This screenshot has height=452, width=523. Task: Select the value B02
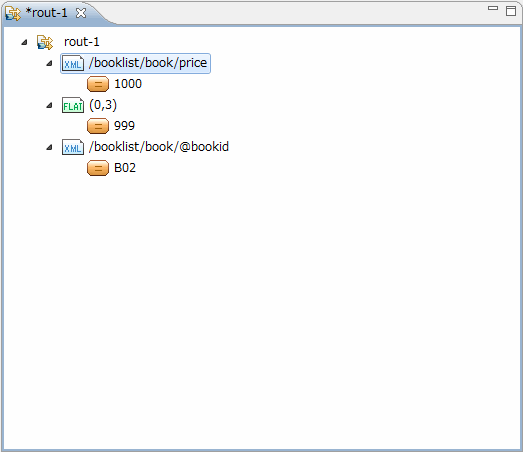coord(125,168)
